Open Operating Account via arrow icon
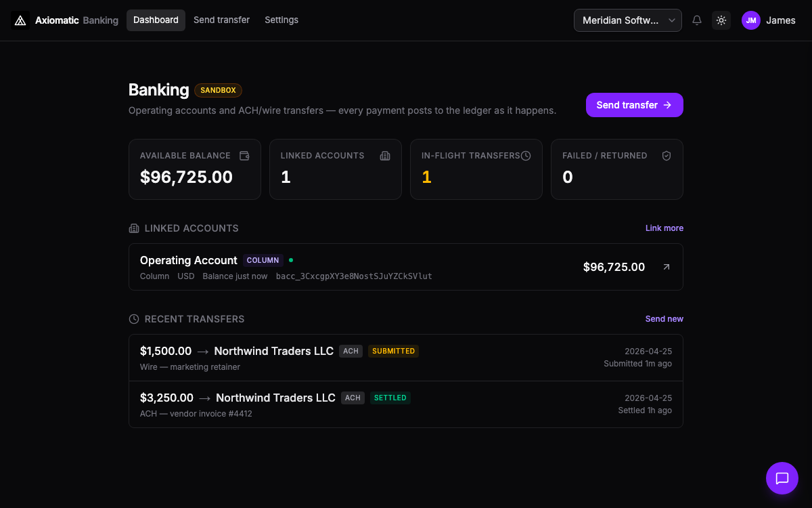The width and height of the screenshot is (812, 508). (667, 267)
